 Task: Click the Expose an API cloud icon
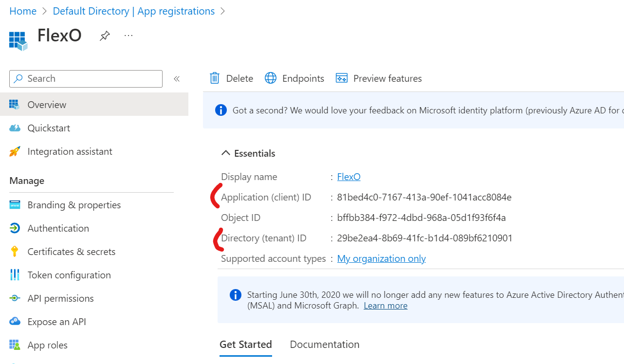pyautogui.click(x=15, y=322)
